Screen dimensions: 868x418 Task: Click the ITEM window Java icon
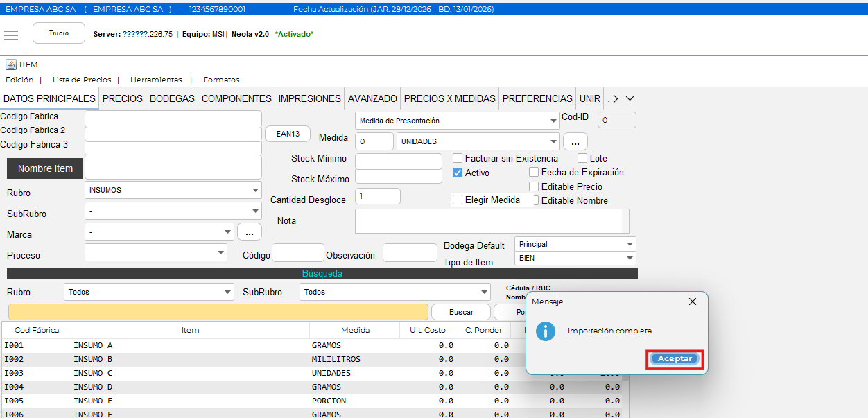click(10, 64)
